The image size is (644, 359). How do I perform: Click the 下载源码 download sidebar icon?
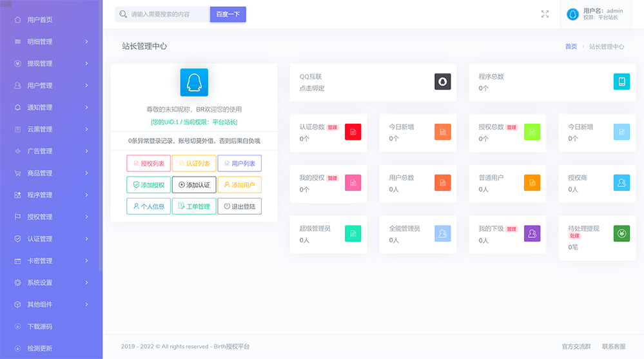point(17,327)
